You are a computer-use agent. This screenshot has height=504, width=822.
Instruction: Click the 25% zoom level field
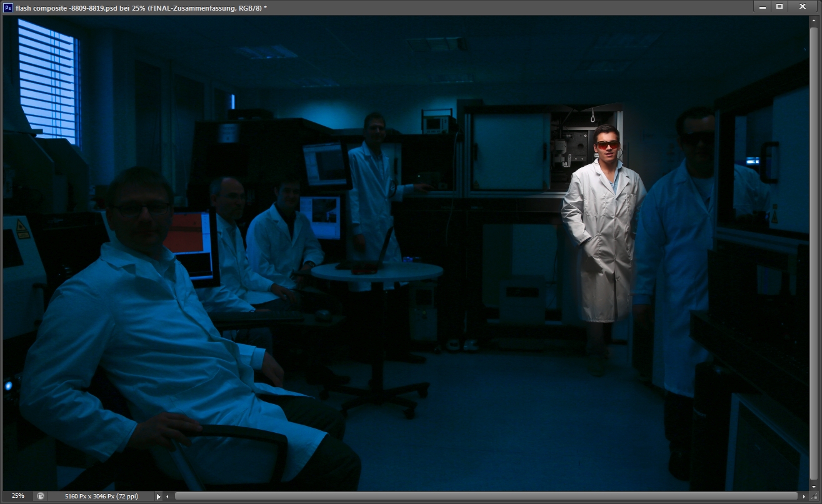coord(18,496)
